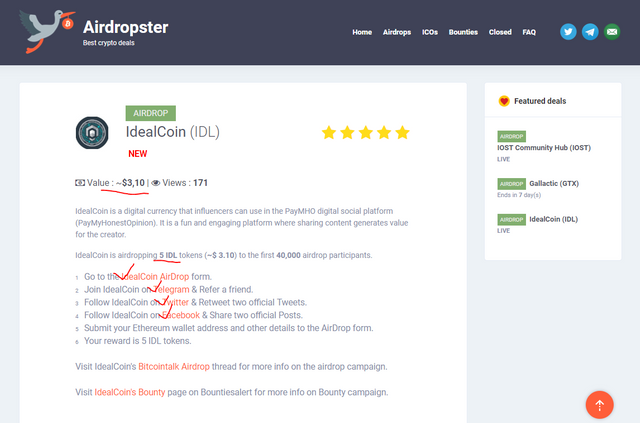Click the green AIRDROP badge above IdealCoin title
The image size is (640, 423).
[x=151, y=113]
